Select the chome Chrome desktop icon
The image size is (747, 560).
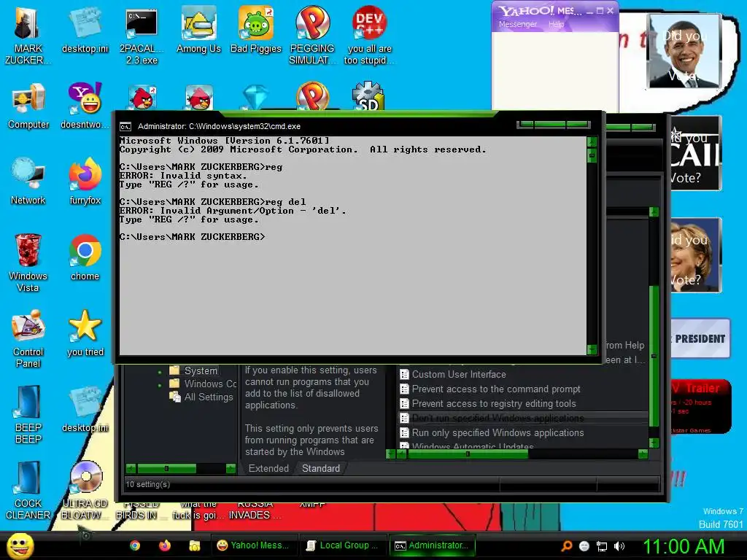pyautogui.click(x=85, y=258)
